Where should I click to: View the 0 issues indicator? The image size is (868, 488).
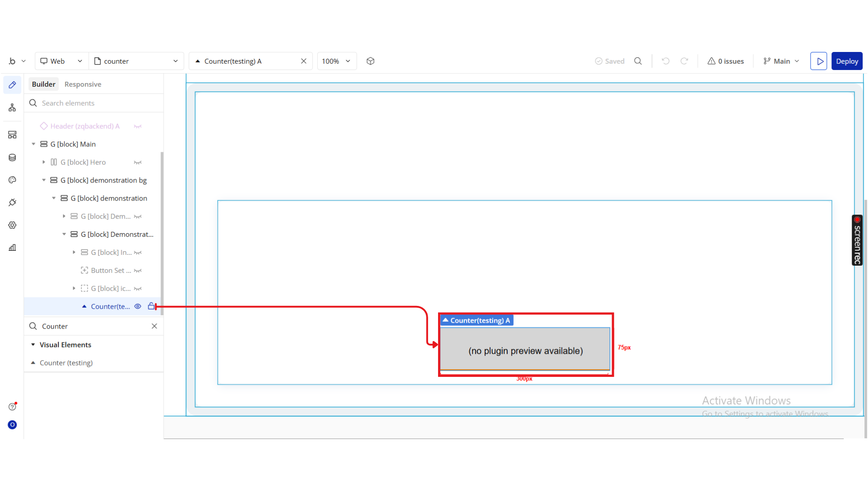(726, 61)
